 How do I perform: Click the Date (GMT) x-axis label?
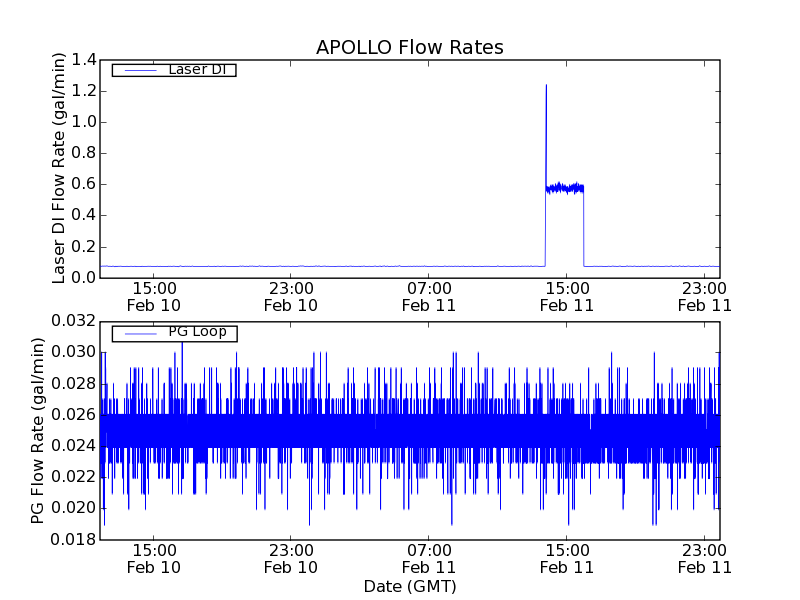tap(409, 586)
